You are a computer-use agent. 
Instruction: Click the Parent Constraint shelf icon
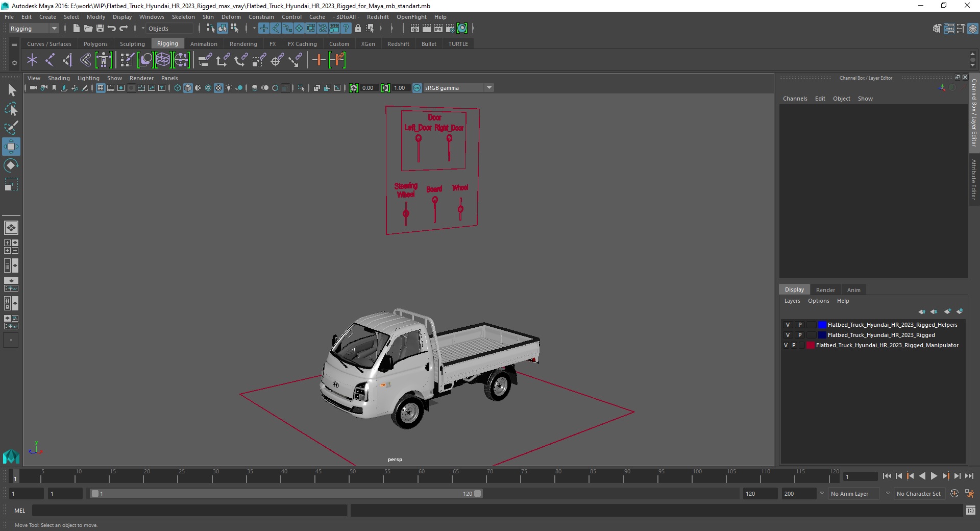205,60
